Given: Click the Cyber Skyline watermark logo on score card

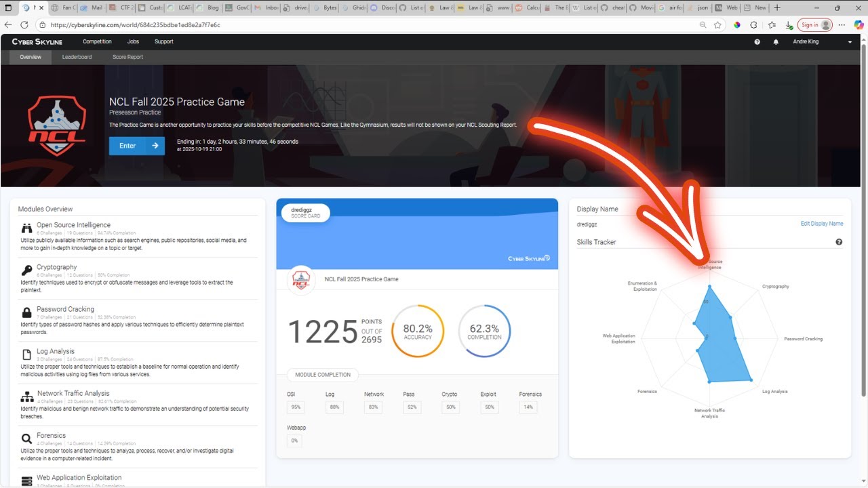Looking at the screenshot, I should (528, 258).
